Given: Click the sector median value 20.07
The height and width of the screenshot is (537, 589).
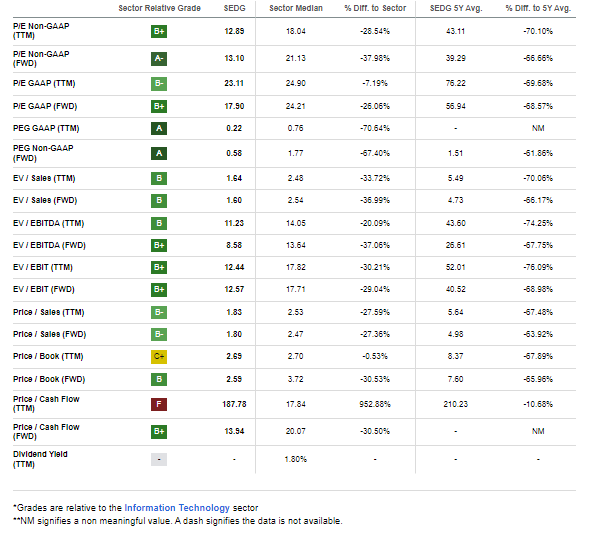Looking at the screenshot, I should tap(296, 431).
